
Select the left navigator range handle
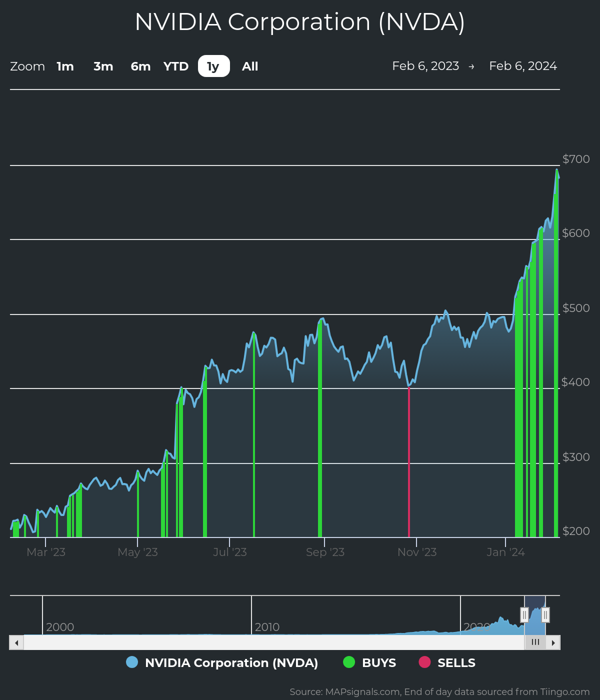click(x=524, y=615)
